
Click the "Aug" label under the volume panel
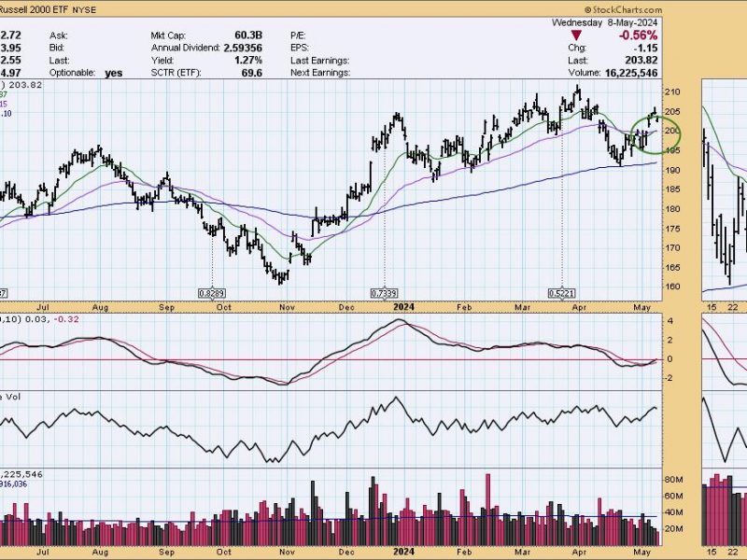click(100, 553)
